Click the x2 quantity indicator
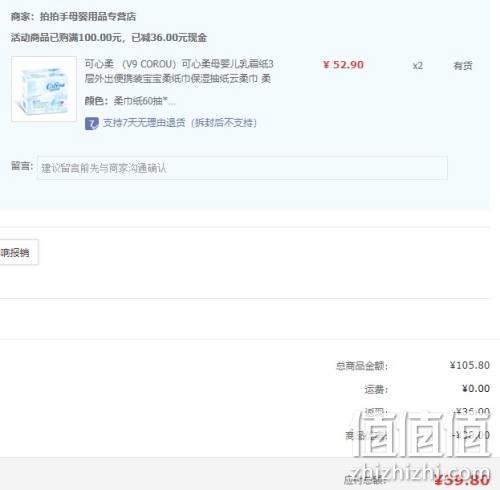 point(418,66)
